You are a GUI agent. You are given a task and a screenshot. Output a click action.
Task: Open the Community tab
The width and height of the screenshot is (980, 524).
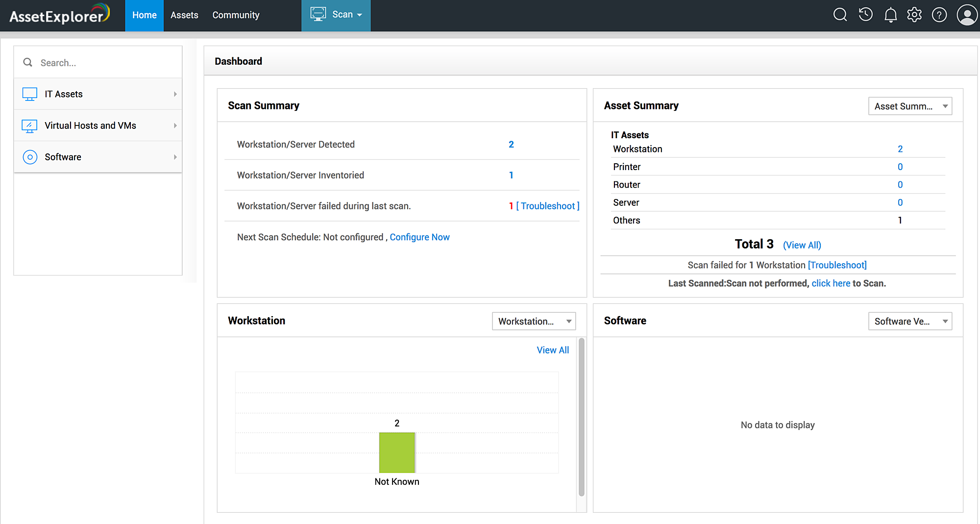click(236, 15)
